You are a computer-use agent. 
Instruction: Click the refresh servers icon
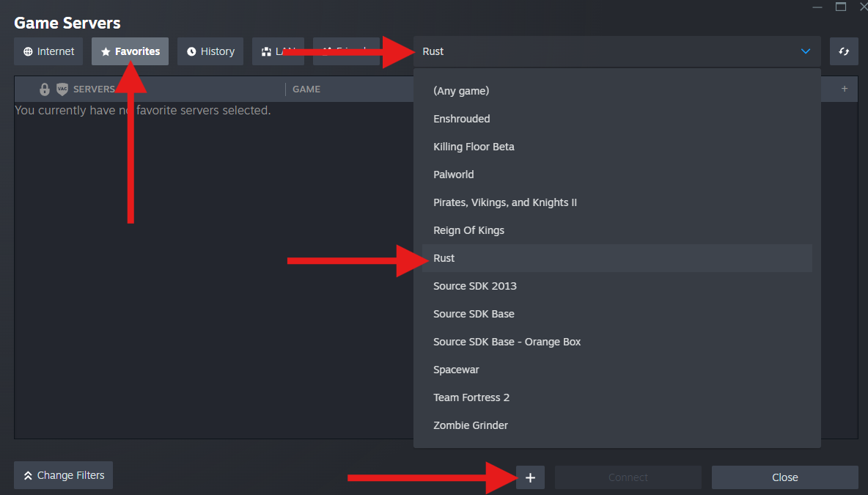[844, 51]
